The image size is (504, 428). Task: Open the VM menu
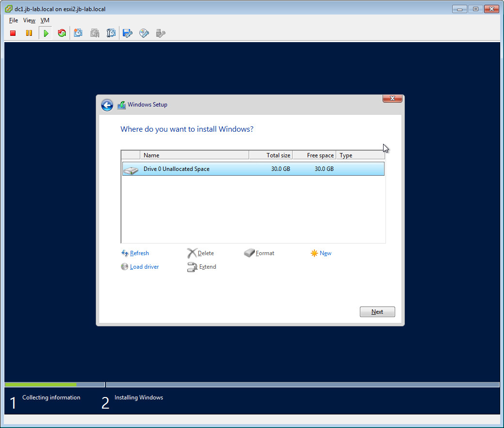(45, 20)
